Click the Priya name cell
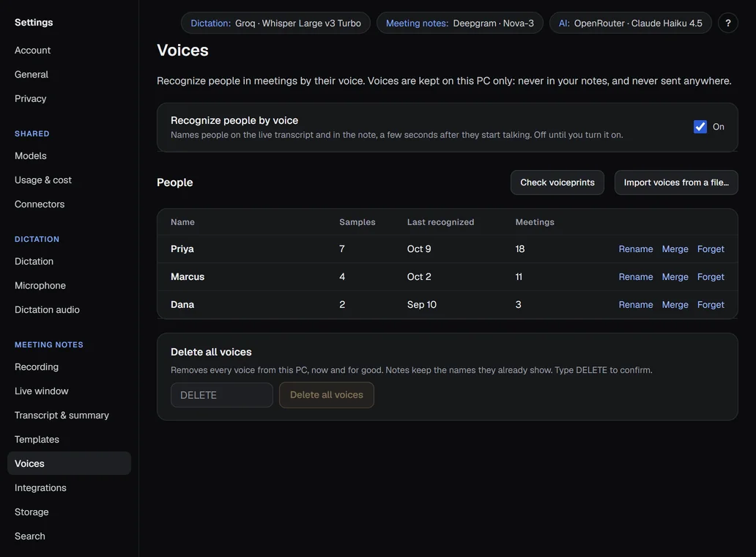The image size is (756, 557). [182, 249]
